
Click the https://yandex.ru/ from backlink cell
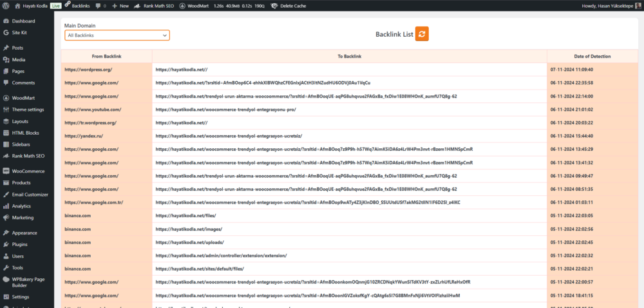106,136
